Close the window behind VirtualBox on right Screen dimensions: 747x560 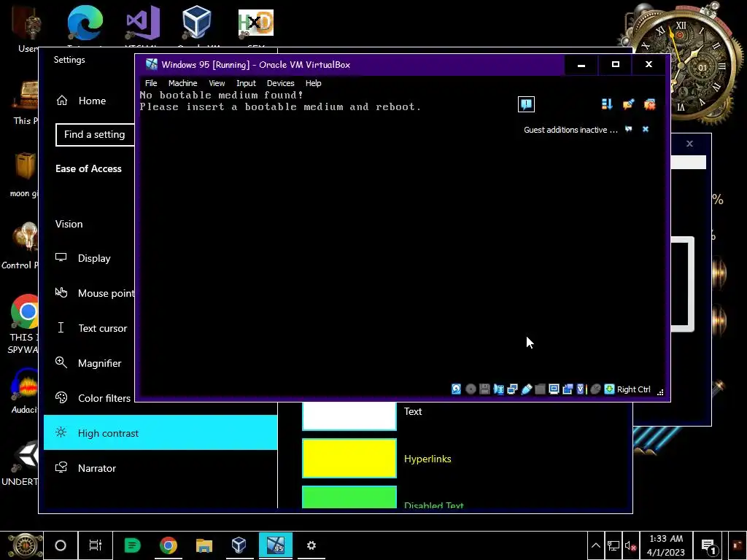[x=689, y=144]
